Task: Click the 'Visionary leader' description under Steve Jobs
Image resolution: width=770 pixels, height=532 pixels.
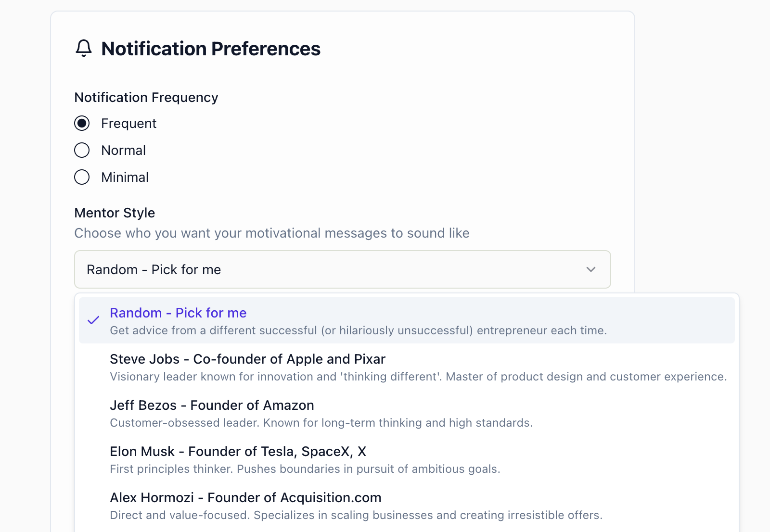Action: pyautogui.click(x=418, y=377)
